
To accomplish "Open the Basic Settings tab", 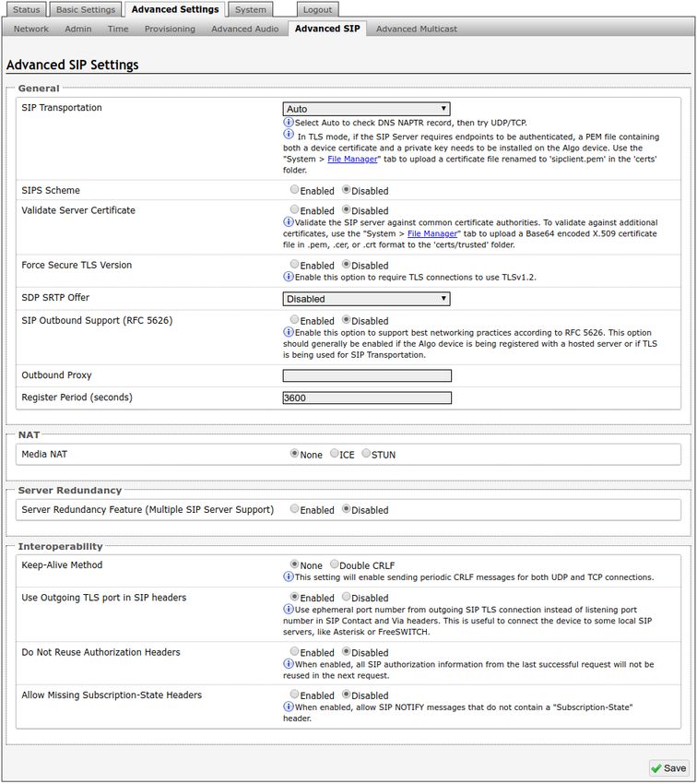I will click(86, 9).
